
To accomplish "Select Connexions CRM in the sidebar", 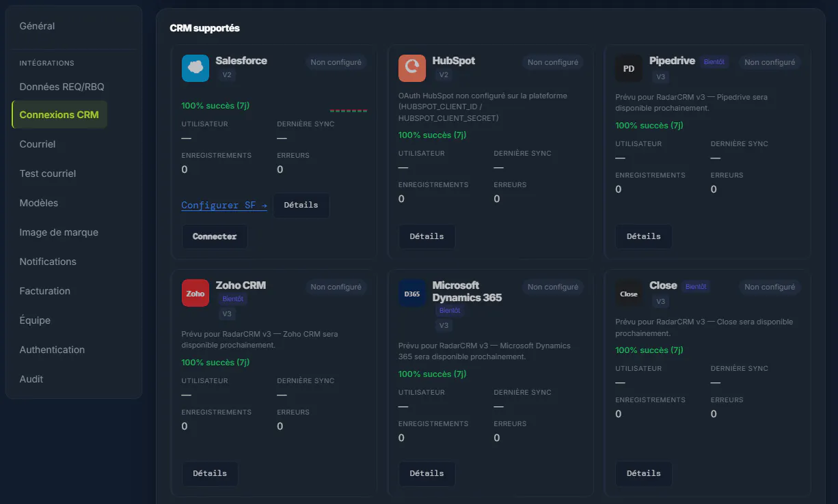I will pos(59,115).
